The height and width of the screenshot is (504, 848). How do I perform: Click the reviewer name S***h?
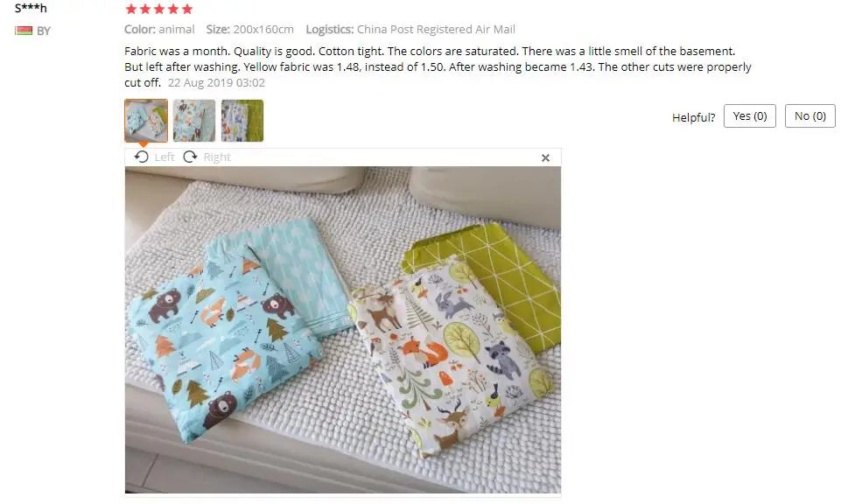tap(31, 8)
